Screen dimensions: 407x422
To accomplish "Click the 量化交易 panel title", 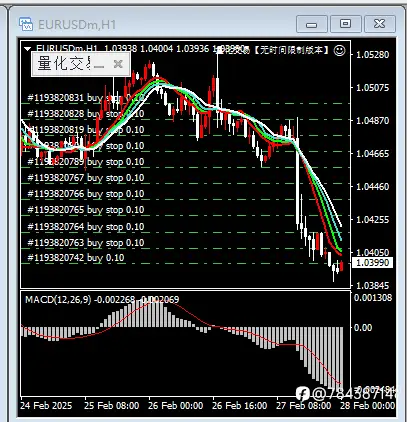I will (x=64, y=64).
